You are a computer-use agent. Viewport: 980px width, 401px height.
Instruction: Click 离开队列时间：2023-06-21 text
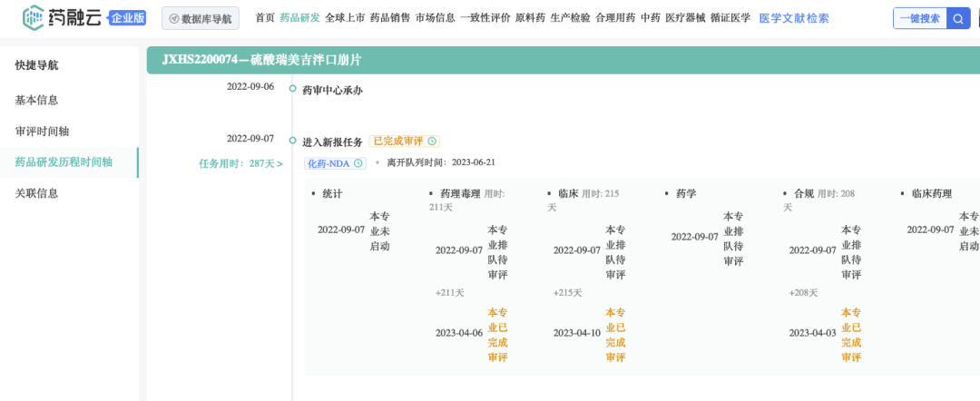click(x=441, y=163)
